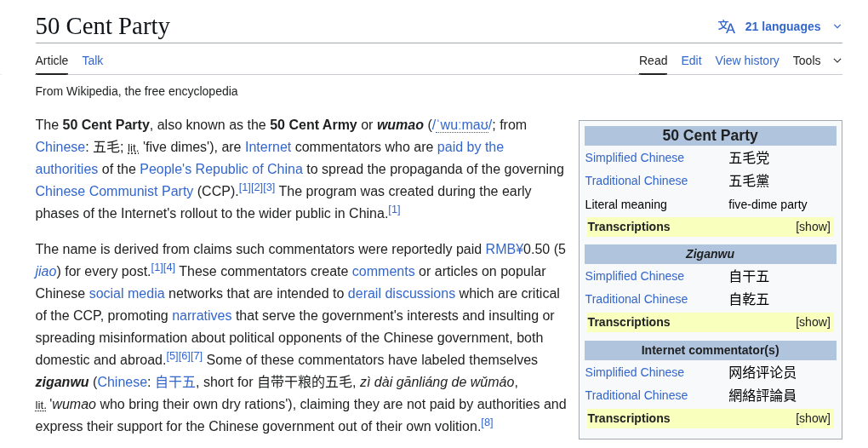Open the People's Republic of China link

221,169
